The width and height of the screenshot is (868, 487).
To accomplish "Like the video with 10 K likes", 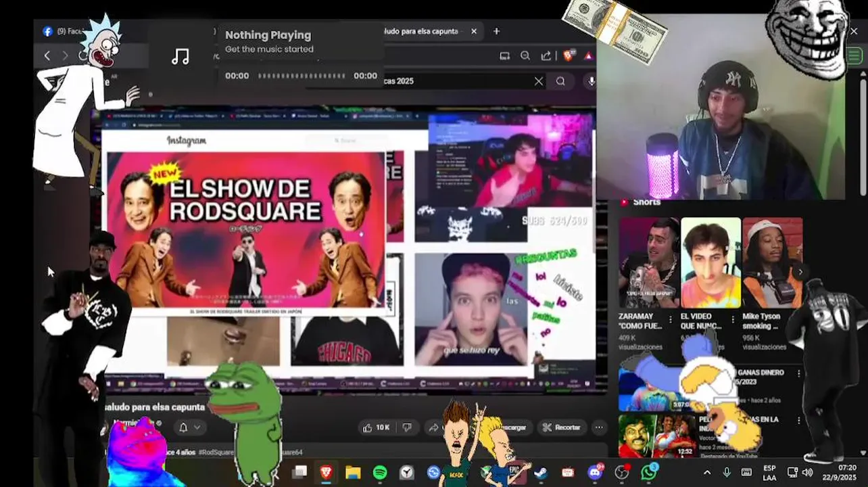I will pos(377,427).
